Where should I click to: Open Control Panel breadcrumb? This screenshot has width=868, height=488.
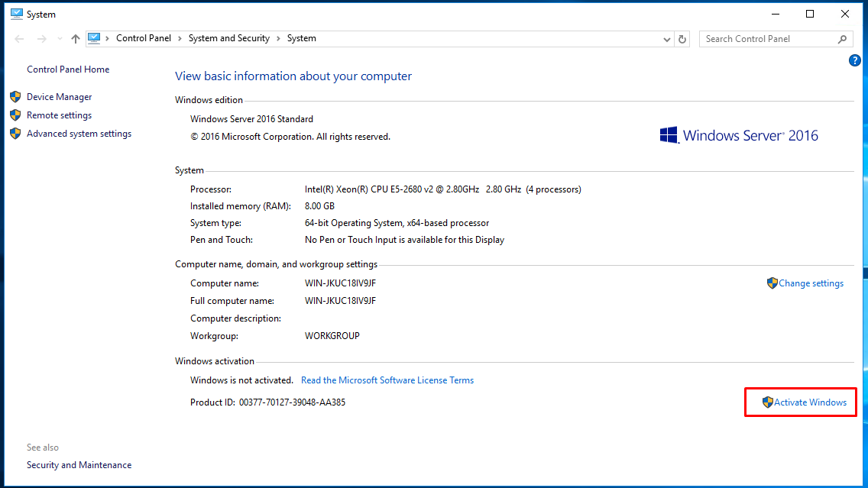click(x=144, y=38)
